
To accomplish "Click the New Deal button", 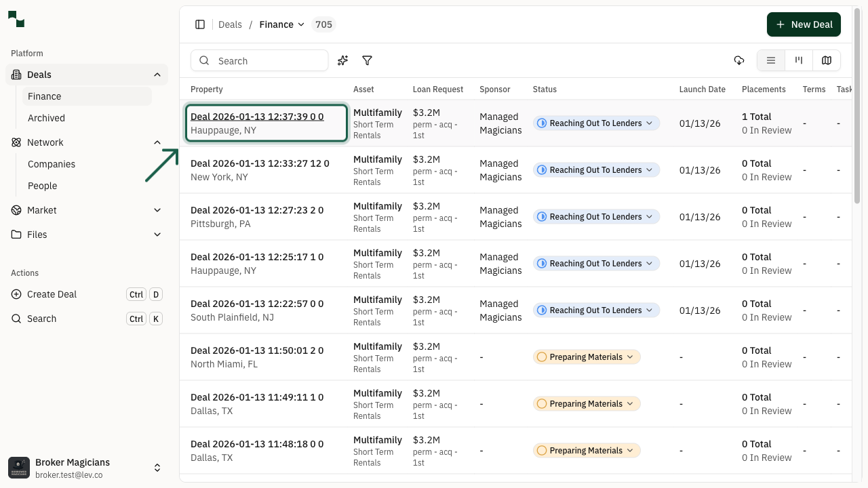I will coord(804,24).
